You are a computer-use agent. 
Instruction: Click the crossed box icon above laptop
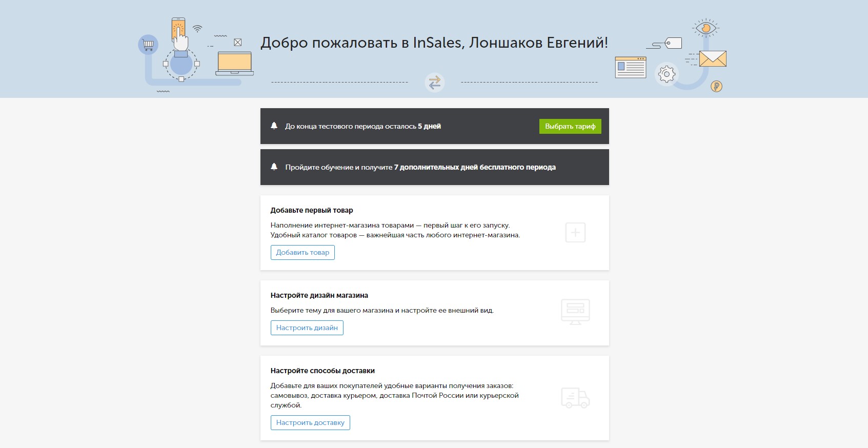tap(238, 43)
